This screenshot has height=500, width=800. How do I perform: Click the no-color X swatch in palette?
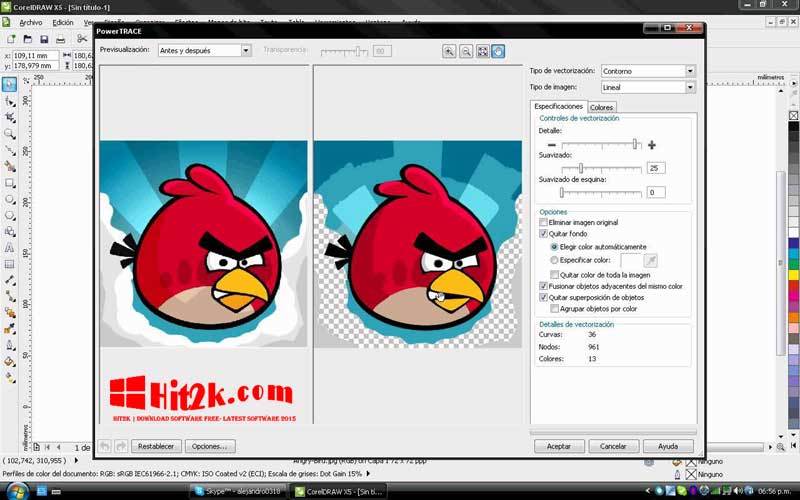pyautogui.click(x=794, y=116)
